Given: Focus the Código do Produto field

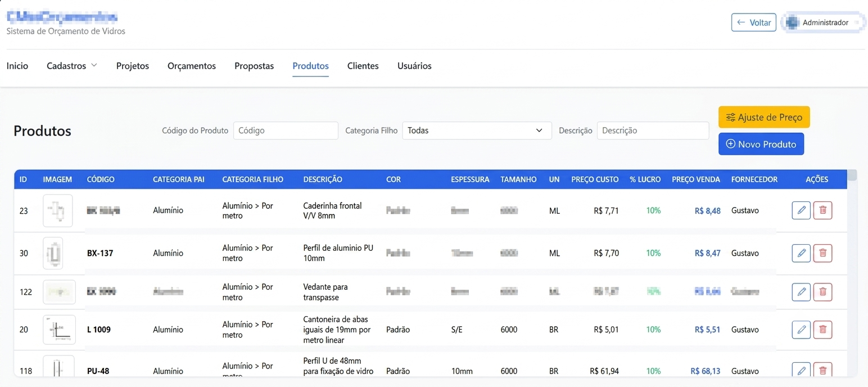Looking at the screenshot, I should click(x=286, y=130).
